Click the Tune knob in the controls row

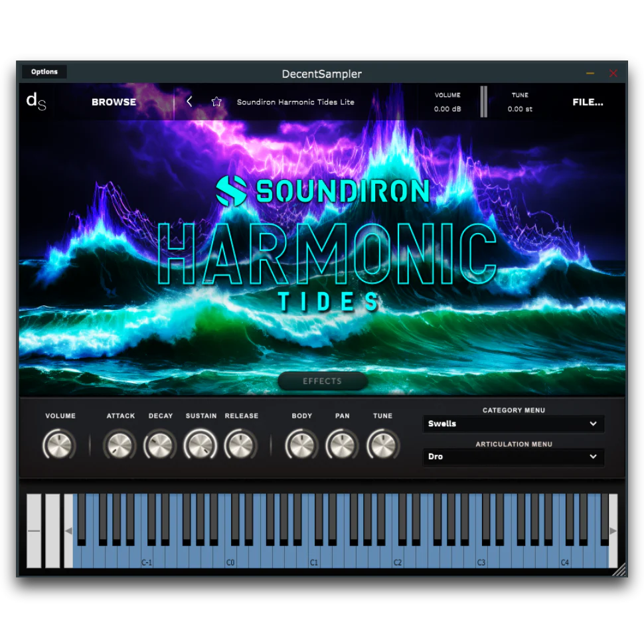point(382,445)
